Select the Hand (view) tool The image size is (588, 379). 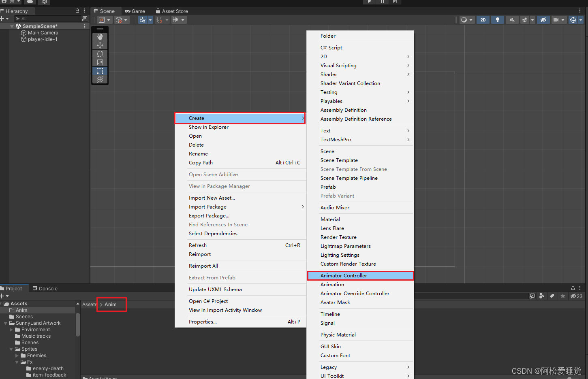tap(100, 37)
